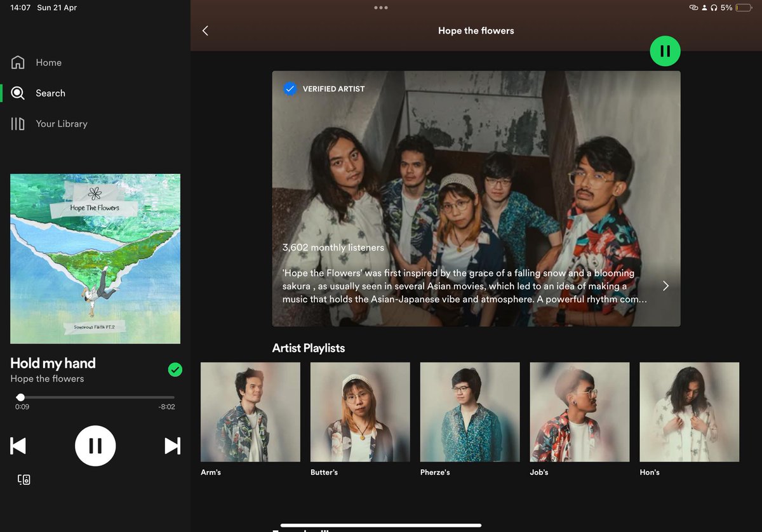Tap the three-dot multitasking indicator at top
762x532 pixels.
click(x=381, y=8)
